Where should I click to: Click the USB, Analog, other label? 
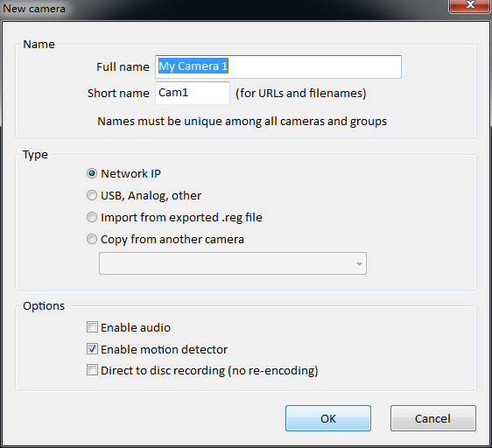pos(151,196)
